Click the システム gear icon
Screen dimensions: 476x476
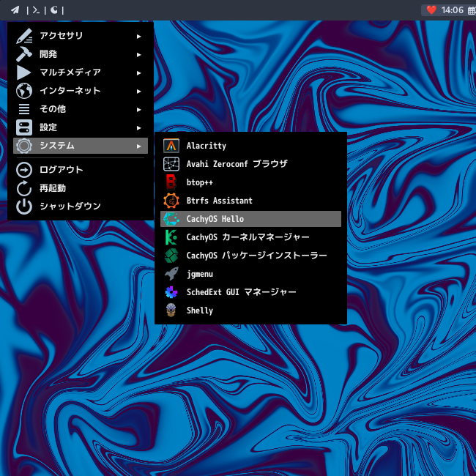[x=24, y=146]
